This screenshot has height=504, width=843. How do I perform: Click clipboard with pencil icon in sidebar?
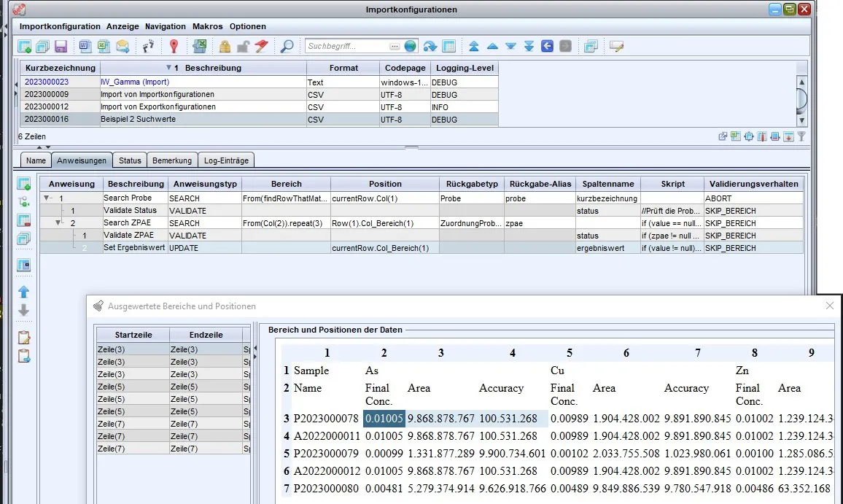pyautogui.click(x=23, y=338)
